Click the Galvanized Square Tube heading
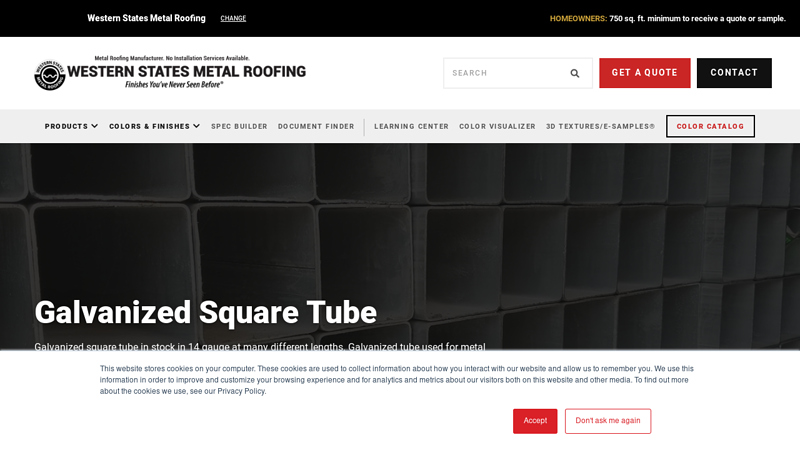The image size is (800, 450). [x=206, y=312]
